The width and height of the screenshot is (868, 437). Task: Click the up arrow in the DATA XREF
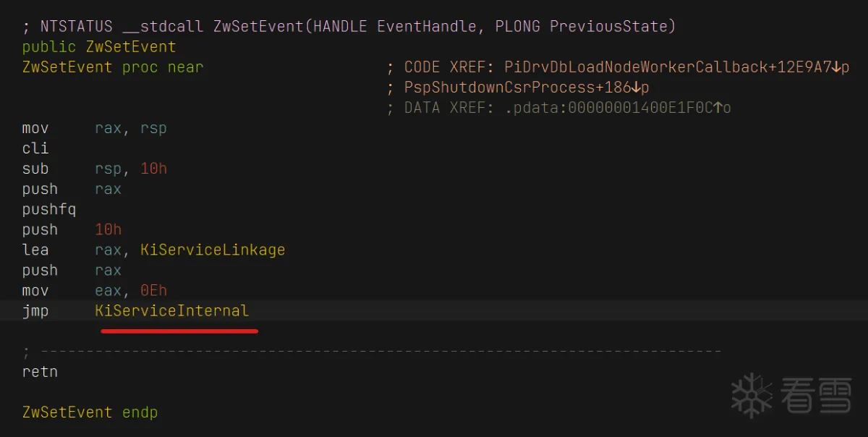pyautogui.click(x=717, y=108)
